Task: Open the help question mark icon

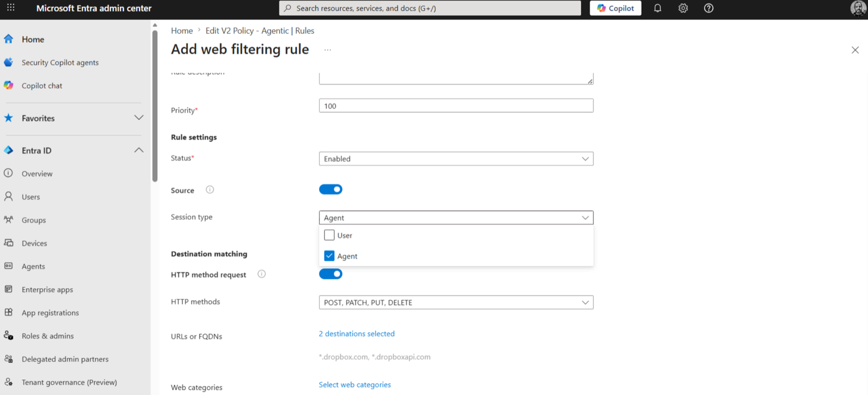Action: pyautogui.click(x=709, y=8)
